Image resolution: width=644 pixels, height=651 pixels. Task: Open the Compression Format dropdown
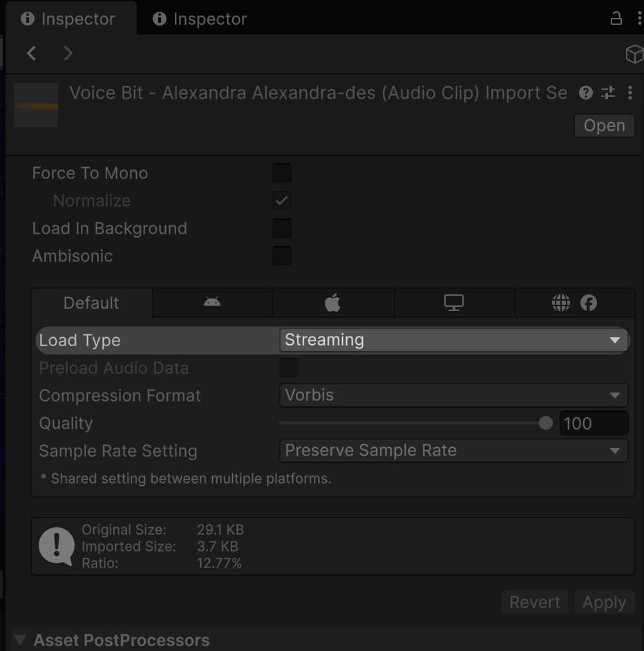coord(453,395)
